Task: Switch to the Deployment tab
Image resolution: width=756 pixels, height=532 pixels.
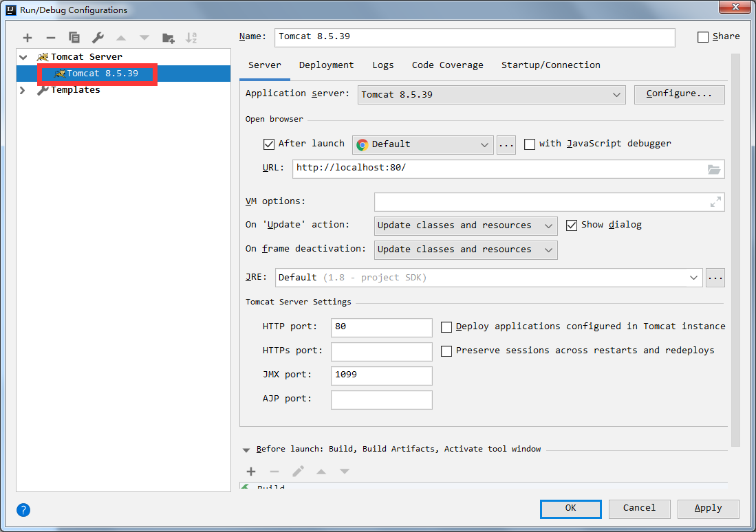Action: coord(327,65)
